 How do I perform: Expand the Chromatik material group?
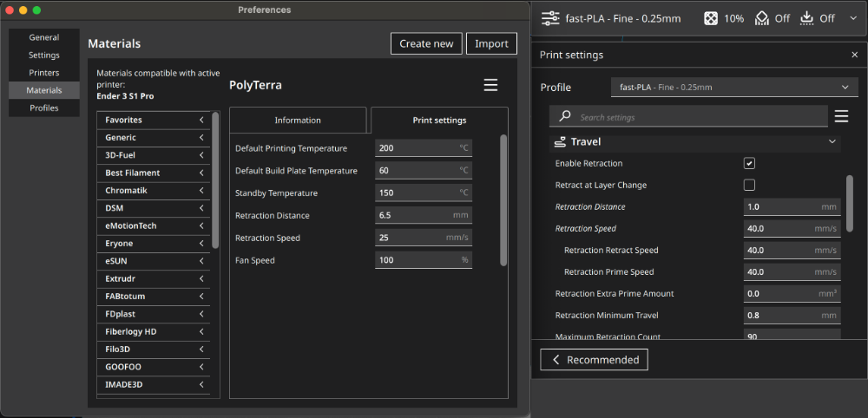tap(154, 191)
